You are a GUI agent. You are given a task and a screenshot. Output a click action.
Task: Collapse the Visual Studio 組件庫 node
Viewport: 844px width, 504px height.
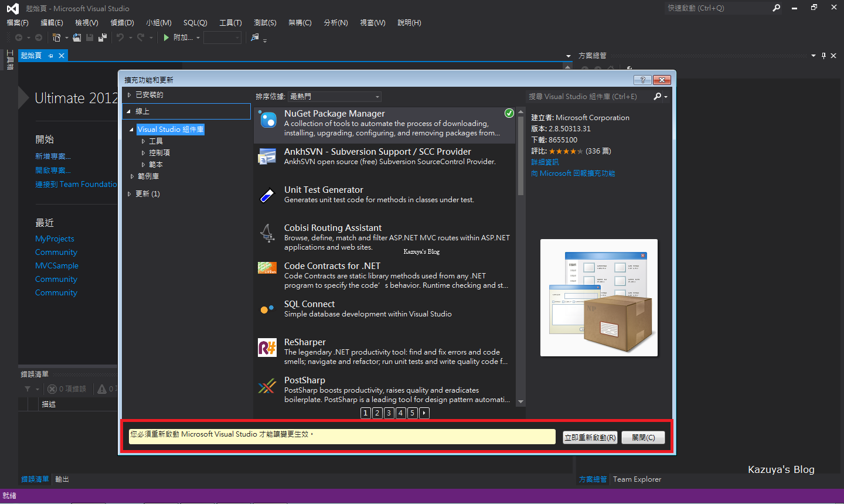(132, 130)
